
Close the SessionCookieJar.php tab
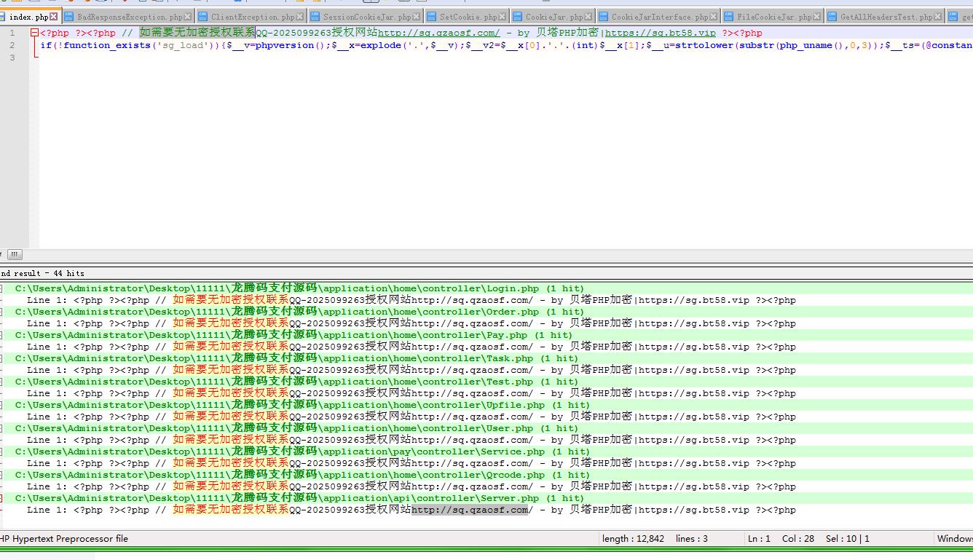pyautogui.click(x=417, y=17)
